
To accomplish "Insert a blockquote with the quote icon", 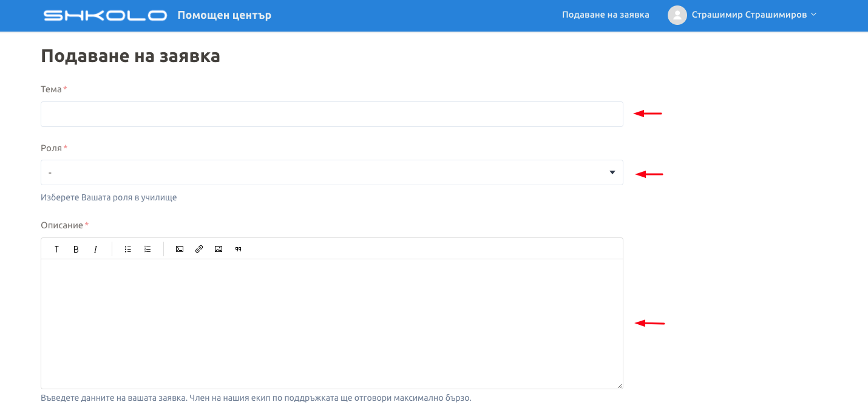I will click(x=239, y=249).
